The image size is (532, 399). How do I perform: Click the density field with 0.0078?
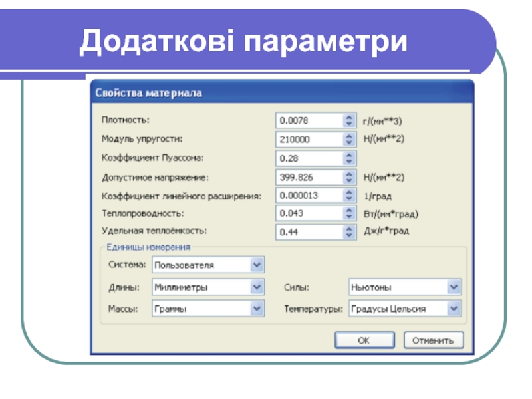tap(309, 121)
